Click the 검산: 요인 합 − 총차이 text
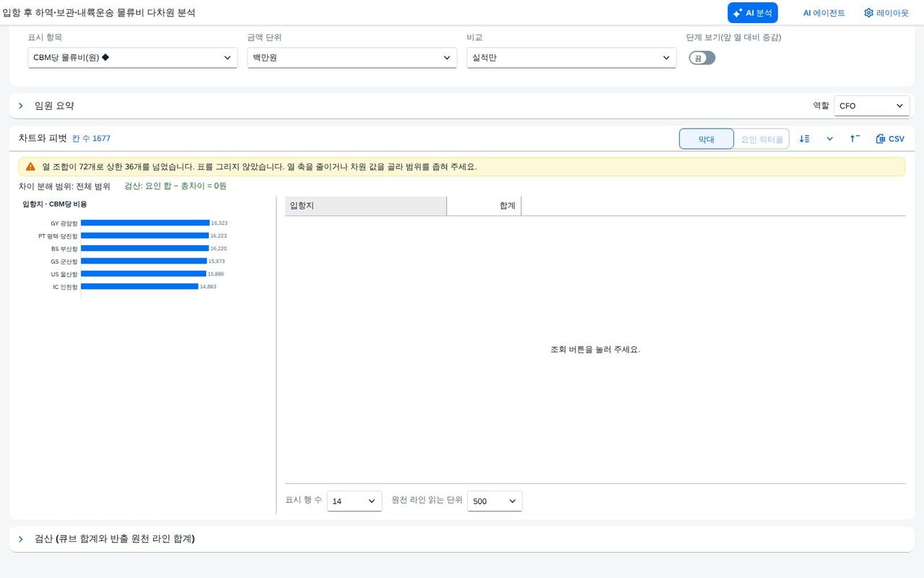Screen dimensions: 924x578 pos(175,186)
